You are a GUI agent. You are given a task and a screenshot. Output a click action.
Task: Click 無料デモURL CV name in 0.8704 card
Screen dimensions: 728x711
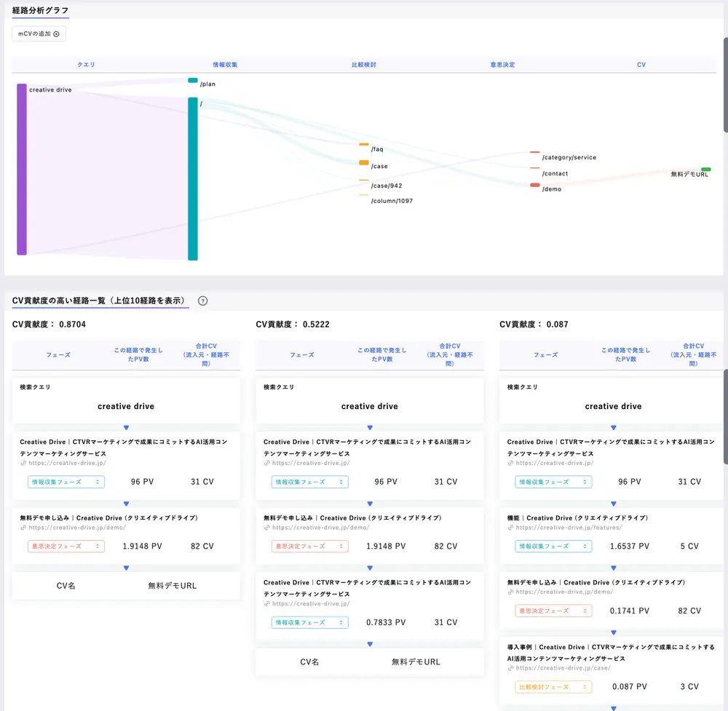[x=173, y=586]
